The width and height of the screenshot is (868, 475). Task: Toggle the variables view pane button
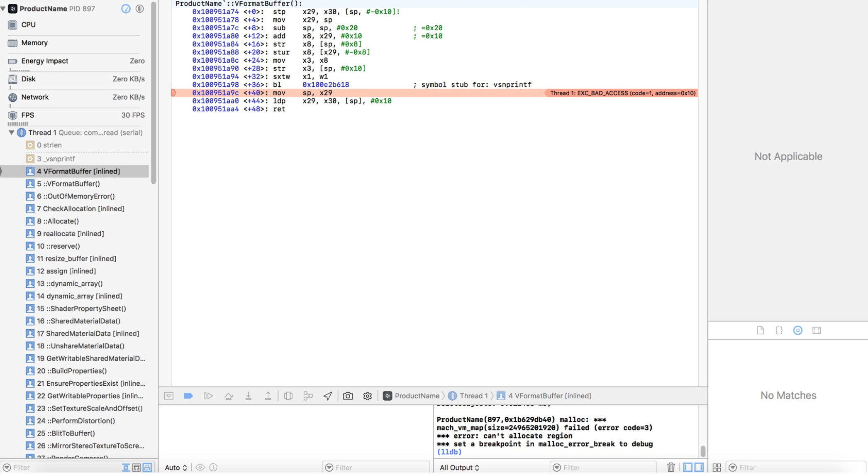pyautogui.click(x=688, y=467)
